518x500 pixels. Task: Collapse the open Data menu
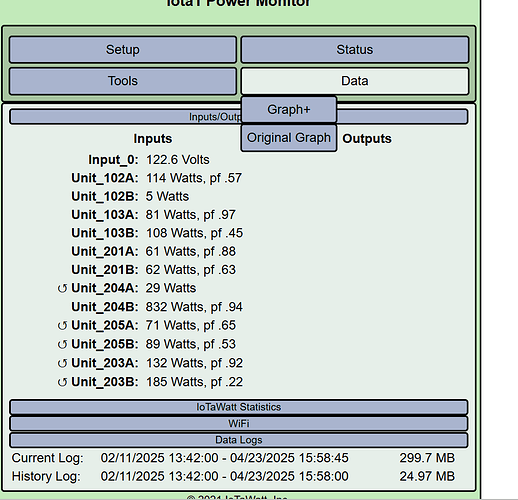point(355,81)
